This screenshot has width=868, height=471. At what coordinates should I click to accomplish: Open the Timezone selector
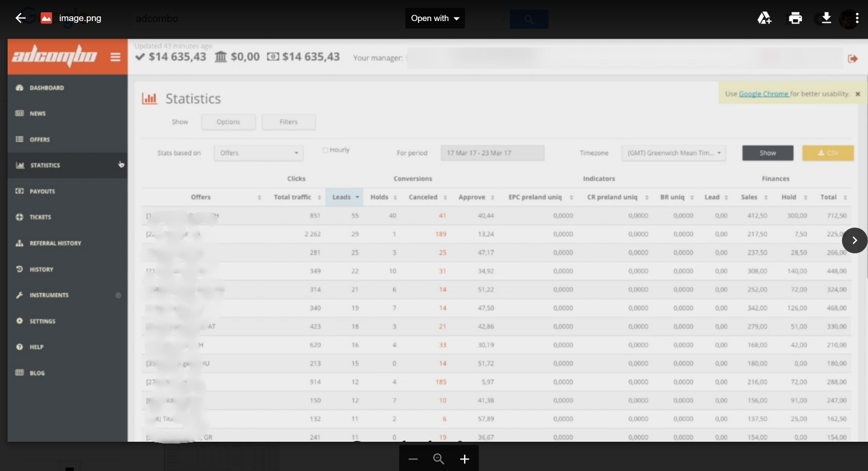point(673,153)
